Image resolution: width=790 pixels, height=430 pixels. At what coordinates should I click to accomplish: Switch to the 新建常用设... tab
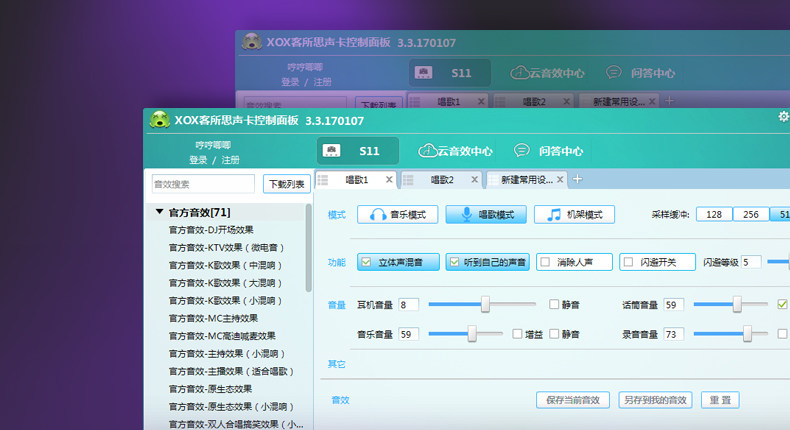tap(526, 180)
